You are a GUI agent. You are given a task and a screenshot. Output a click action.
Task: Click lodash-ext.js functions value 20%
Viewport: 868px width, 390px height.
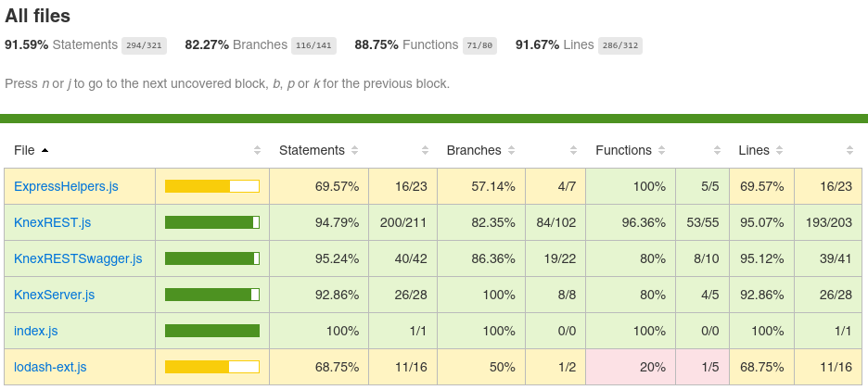(653, 367)
